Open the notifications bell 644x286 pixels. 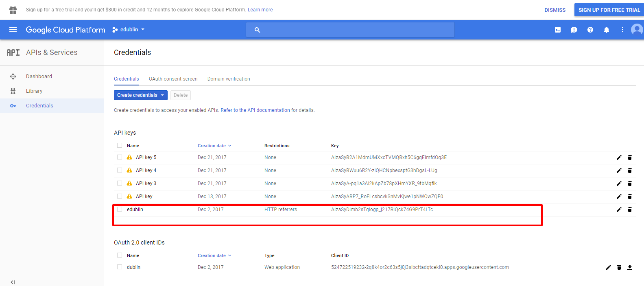[x=607, y=30]
